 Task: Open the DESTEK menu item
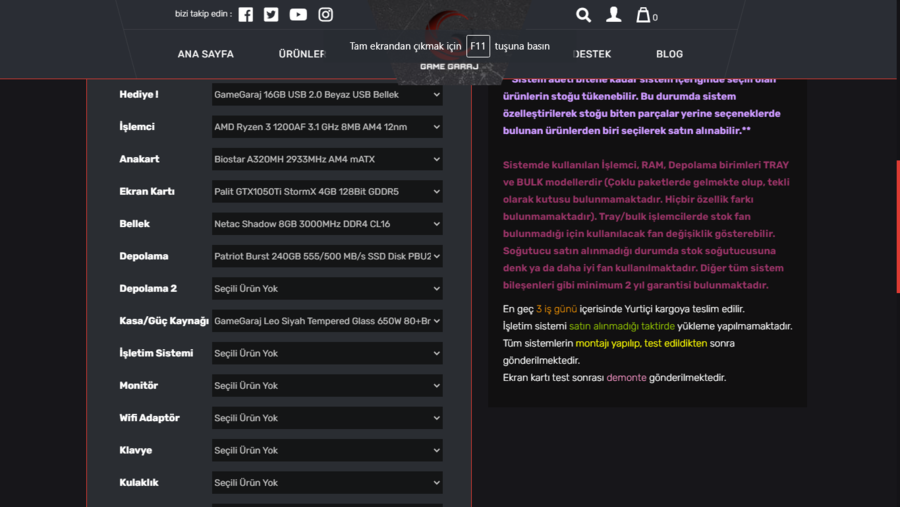(592, 54)
